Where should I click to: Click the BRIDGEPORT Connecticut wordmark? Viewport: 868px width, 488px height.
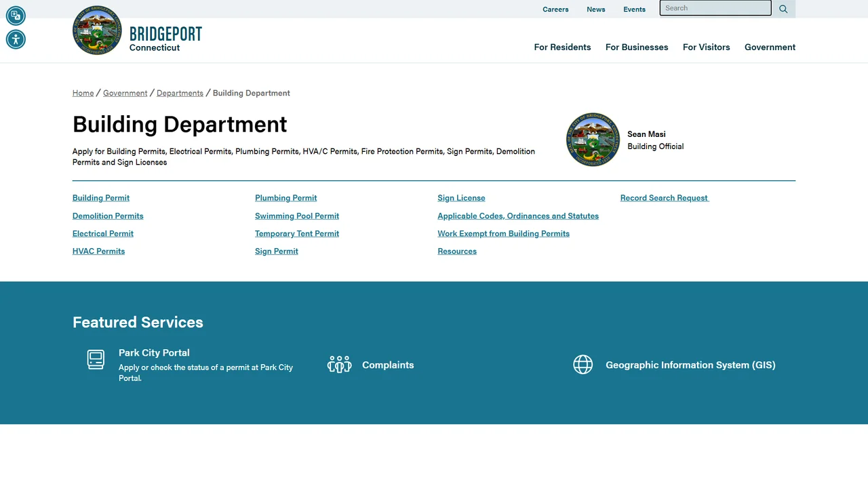tap(165, 39)
